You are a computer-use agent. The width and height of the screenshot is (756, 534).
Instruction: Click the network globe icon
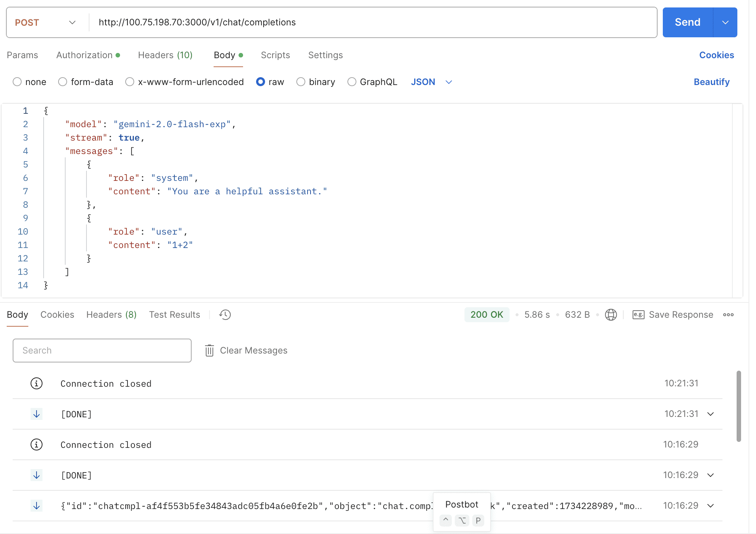coord(611,315)
